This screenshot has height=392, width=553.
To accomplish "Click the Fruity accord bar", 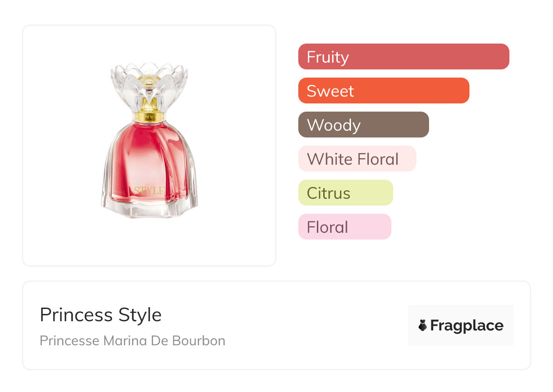I will pos(404,57).
